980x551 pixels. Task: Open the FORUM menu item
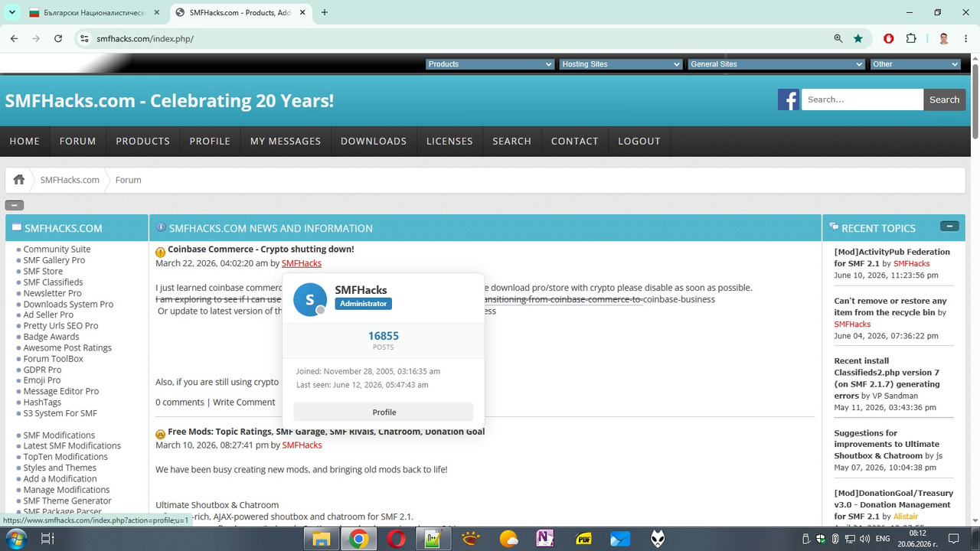78,141
